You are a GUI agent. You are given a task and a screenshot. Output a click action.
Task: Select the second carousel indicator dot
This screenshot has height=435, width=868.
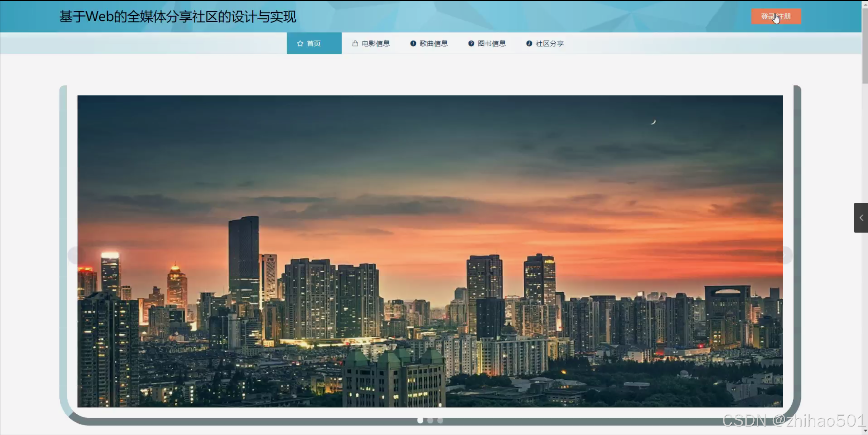tap(430, 420)
